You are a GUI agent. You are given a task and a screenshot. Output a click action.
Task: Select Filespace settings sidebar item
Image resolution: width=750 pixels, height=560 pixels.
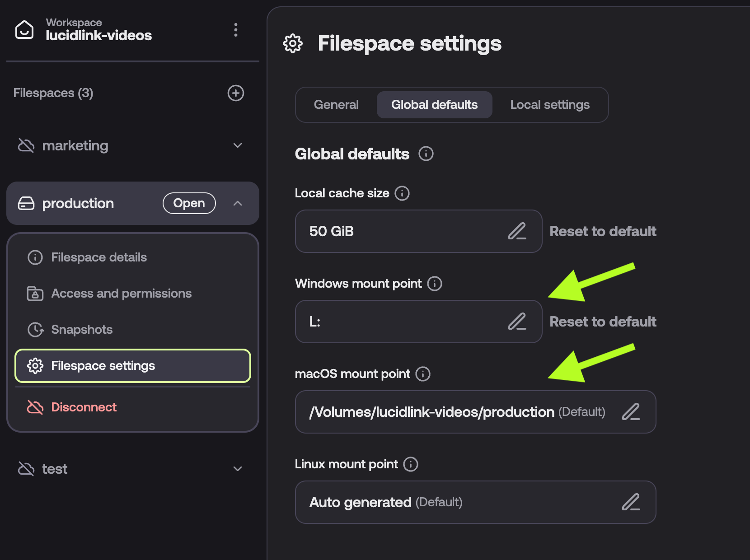[x=132, y=366]
